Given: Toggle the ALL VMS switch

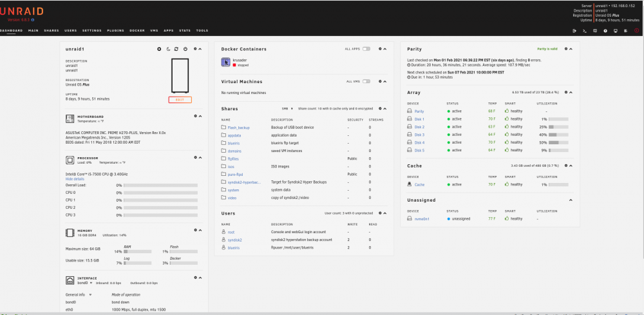Looking at the screenshot, I should click(x=366, y=81).
